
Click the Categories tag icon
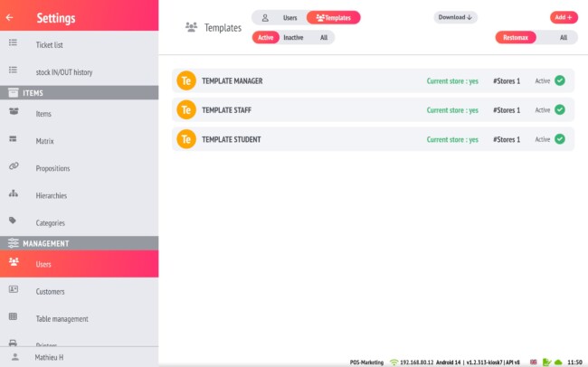(13, 221)
